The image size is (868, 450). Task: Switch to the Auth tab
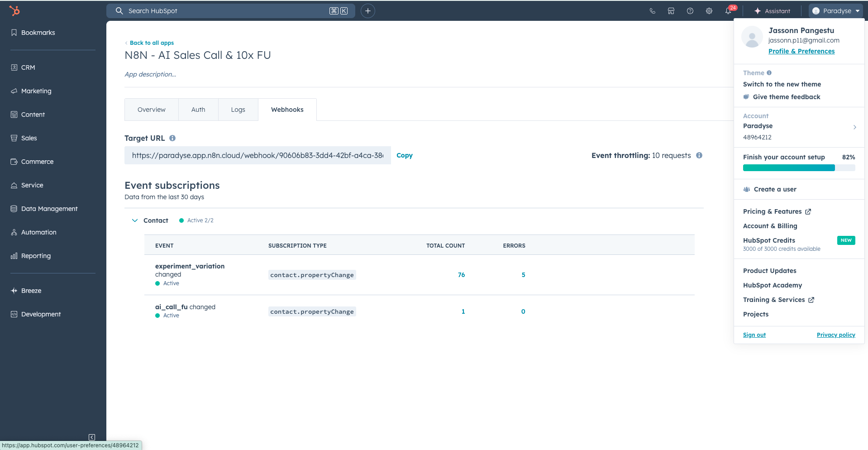[x=198, y=109]
